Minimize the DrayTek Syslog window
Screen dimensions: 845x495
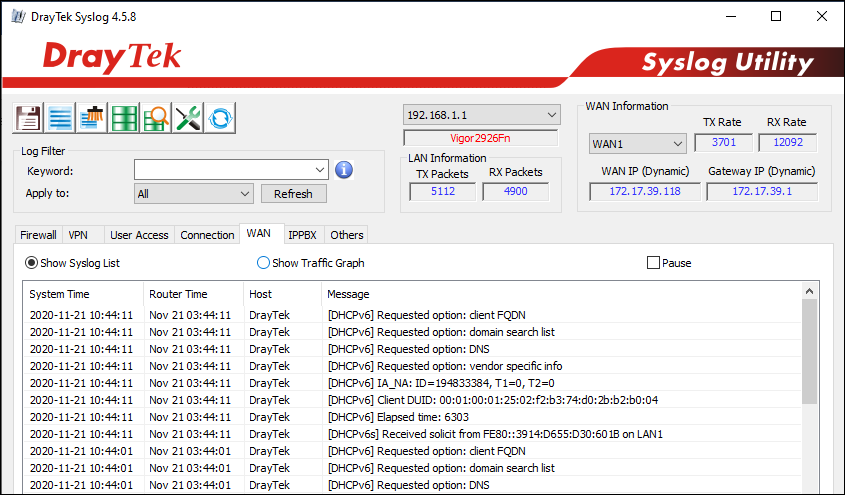click(x=731, y=16)
